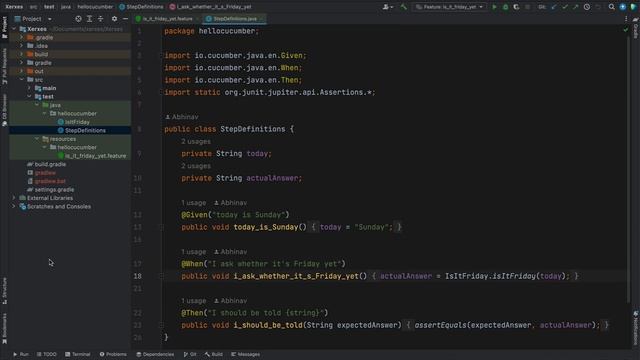The image size is (640, 360).
Task: Build project with hammer icon
Action: tap(403, 7)
